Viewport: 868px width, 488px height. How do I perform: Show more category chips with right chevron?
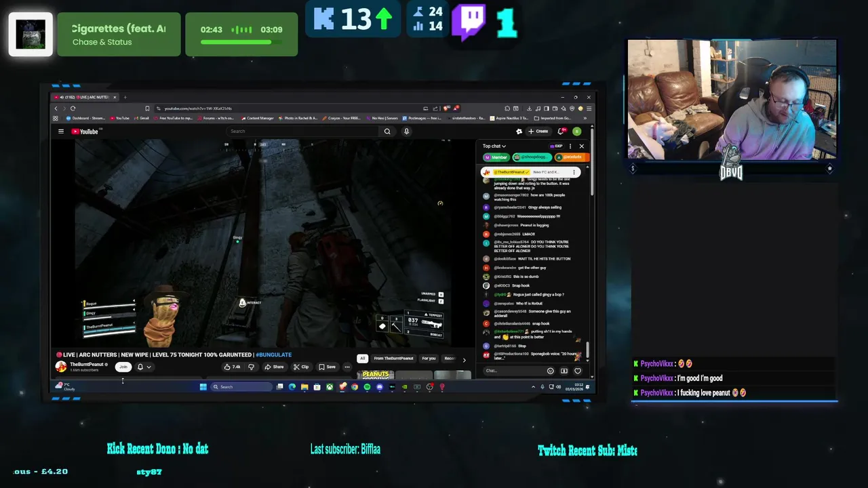464,359
